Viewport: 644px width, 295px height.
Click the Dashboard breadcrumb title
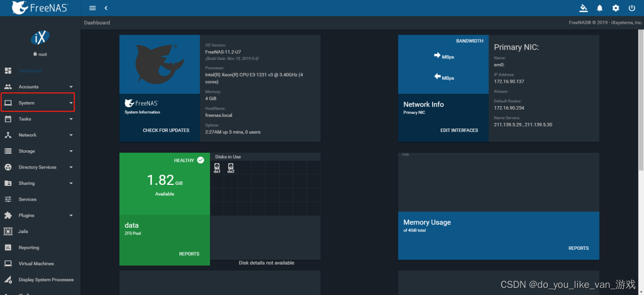coord(97,22)
